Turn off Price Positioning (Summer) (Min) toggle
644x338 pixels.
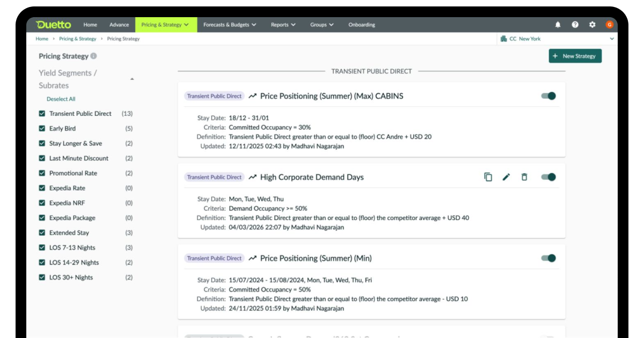[x=548, y=258]
